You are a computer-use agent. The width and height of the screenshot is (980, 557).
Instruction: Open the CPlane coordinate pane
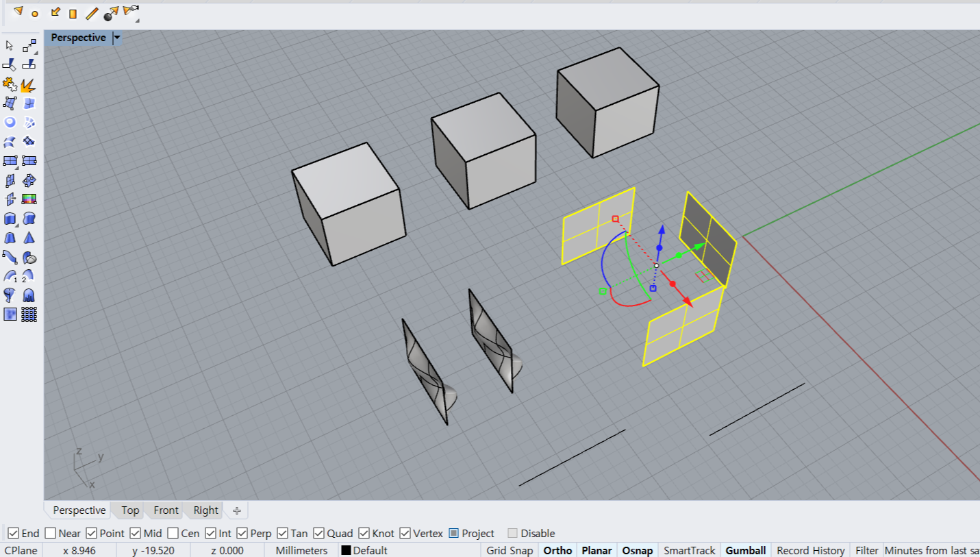point(21,550)
